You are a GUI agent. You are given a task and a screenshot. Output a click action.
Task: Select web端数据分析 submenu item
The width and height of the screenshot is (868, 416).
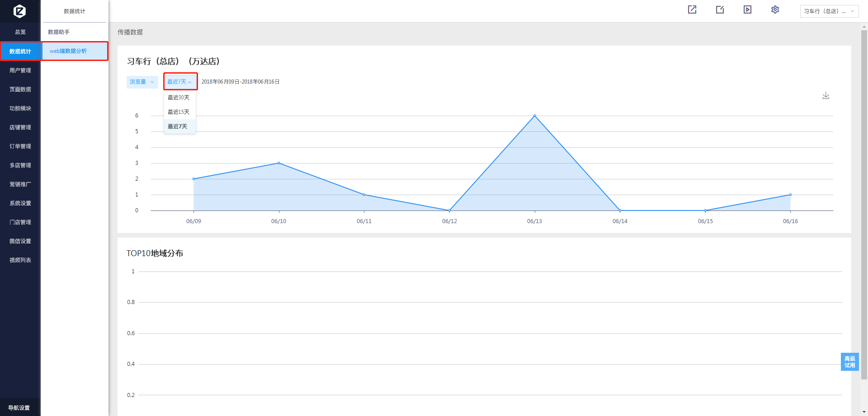click(x=68, y=51)
